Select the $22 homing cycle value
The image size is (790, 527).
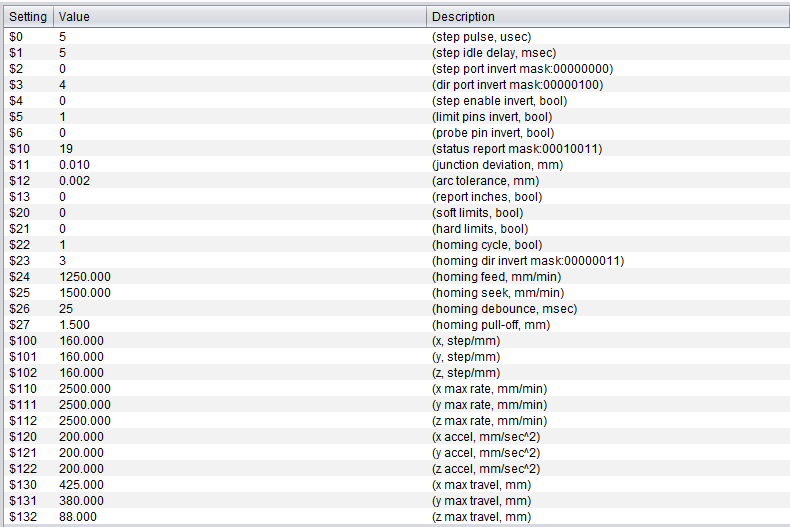62,245
